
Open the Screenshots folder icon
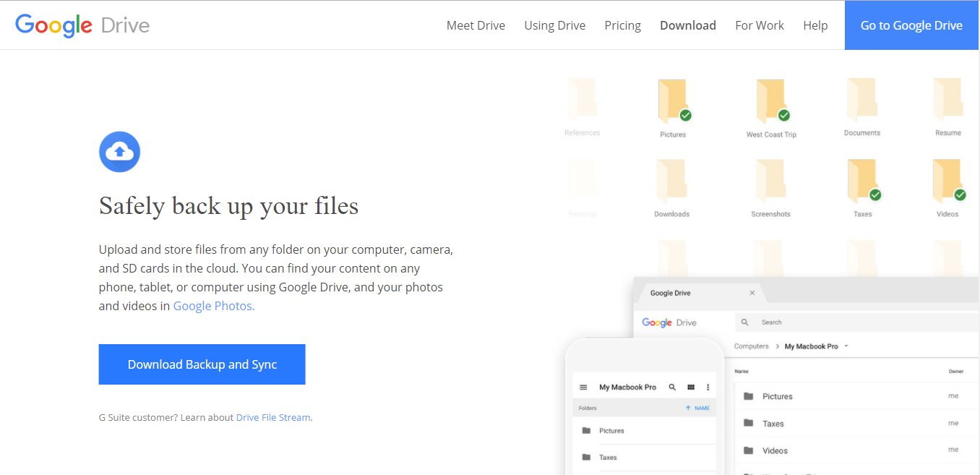770,181
